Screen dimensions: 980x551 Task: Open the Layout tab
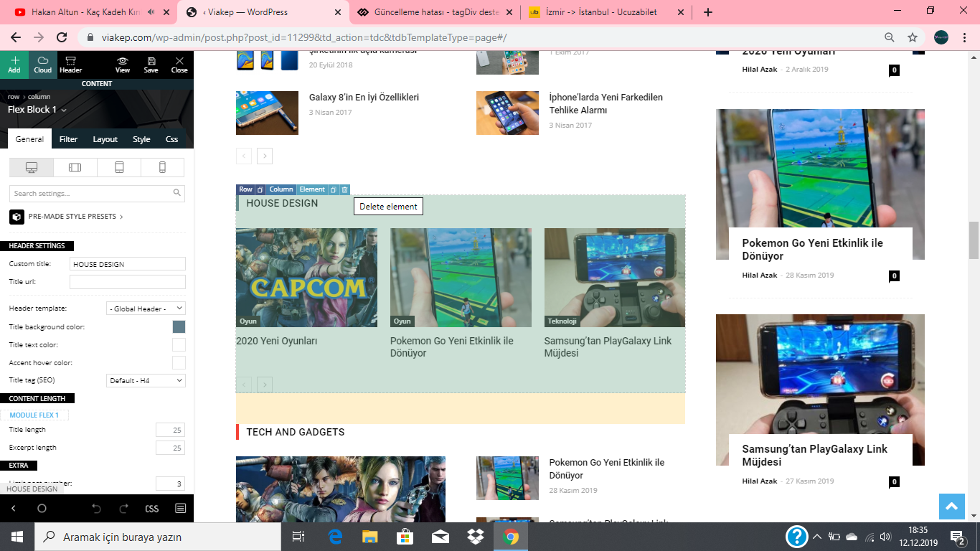coord(105,139)
